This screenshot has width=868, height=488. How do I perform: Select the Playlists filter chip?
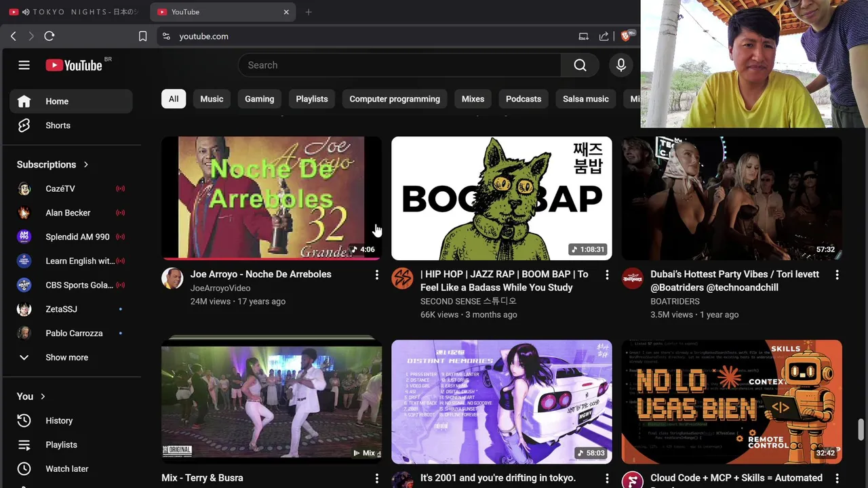click(x=312, y=99)
